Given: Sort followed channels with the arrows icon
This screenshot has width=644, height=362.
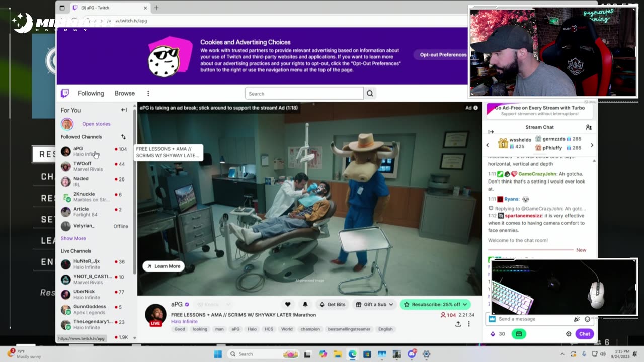Looking at the screenshot, I should (123, 137).
